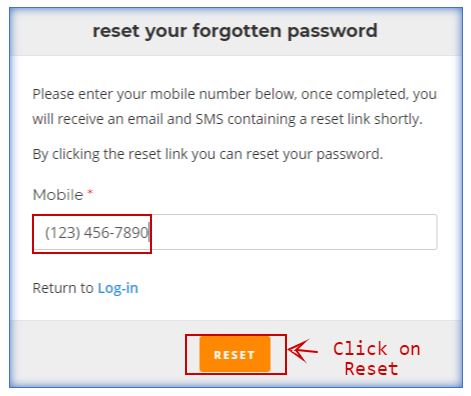Click the orange RESET button
This screenshot has height=396, width=471.
tap(235, 354)
